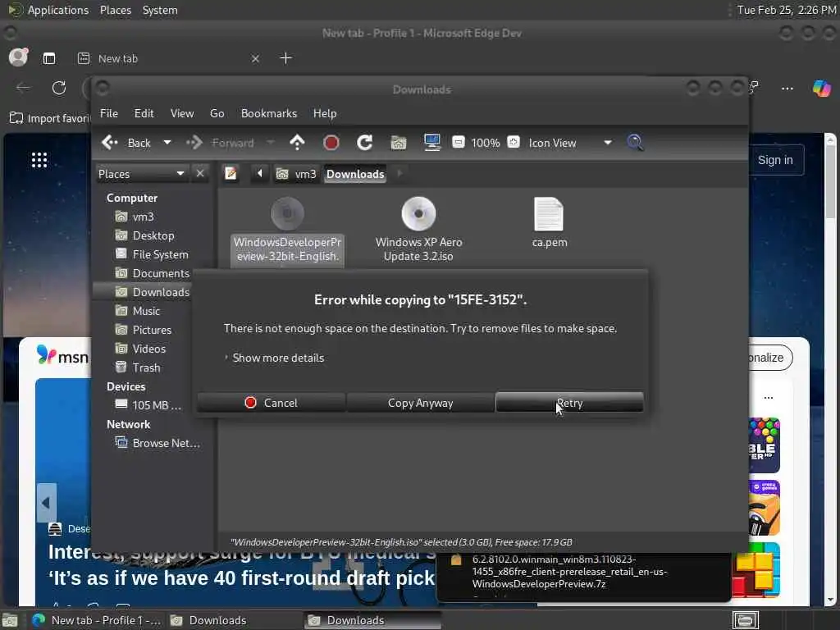Reset zoom via the 100% label

486,143
